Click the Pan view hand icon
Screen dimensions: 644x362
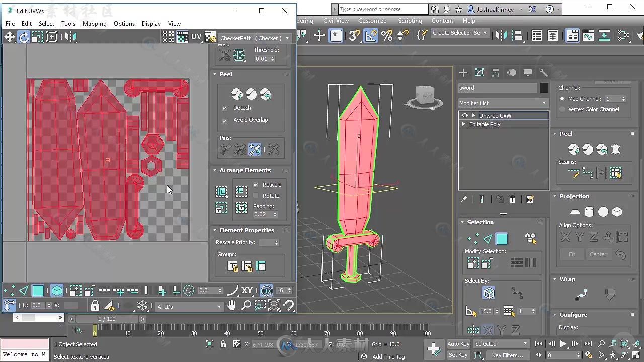[x=231, y=305]
